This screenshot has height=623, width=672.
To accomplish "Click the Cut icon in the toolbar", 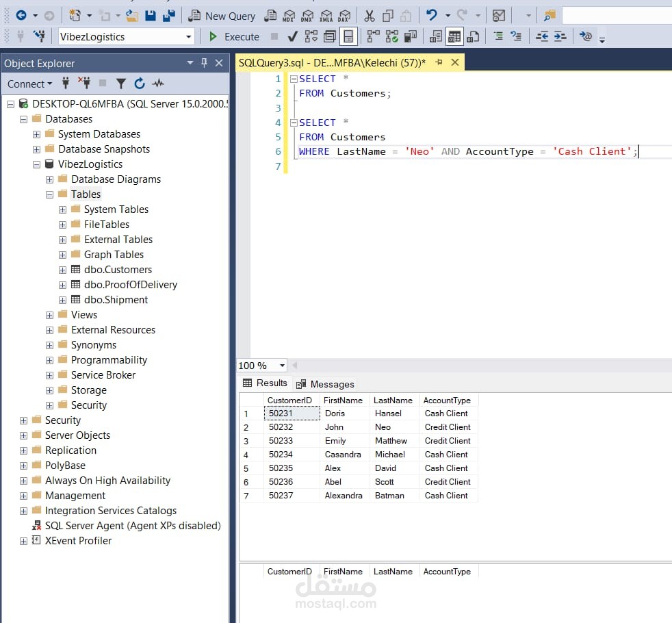I will 370,14.
